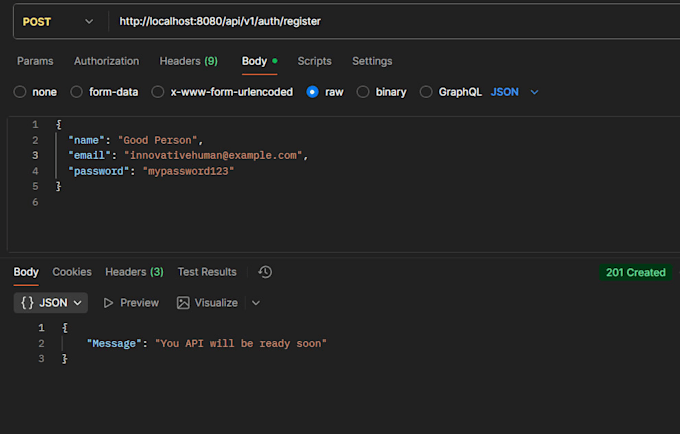This screenshot has height=434, width=680.
Task: Select the form-data radio option
Action: (76, 92)
